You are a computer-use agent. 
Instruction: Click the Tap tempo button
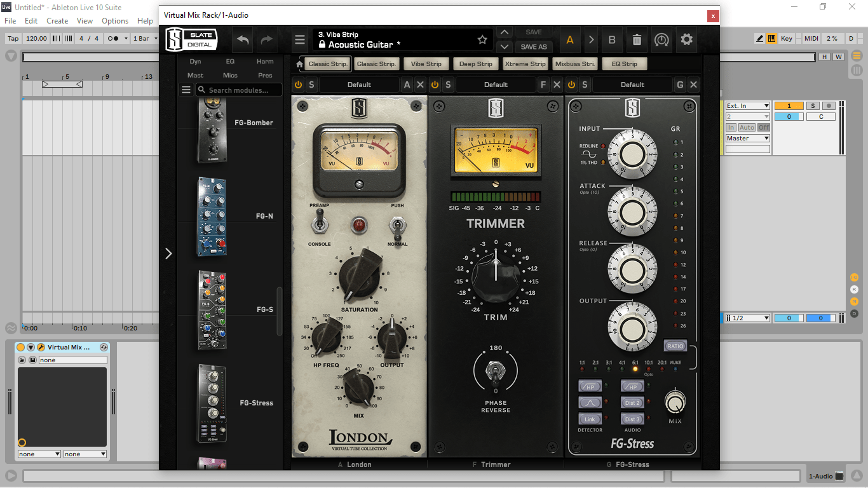click(13, 38)
